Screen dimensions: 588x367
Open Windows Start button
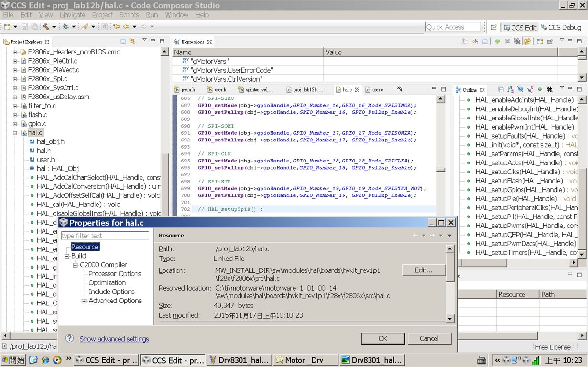pyautogui.click(x=14, y=360)
